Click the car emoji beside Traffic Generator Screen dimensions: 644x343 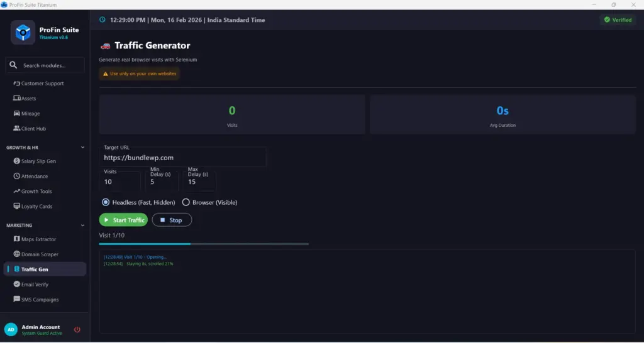[106, 45]
